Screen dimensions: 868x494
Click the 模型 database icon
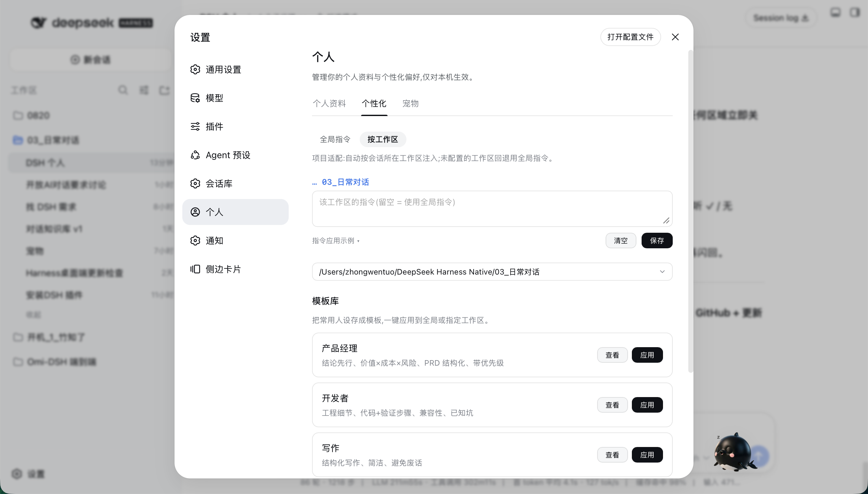[x=195, y=98]
